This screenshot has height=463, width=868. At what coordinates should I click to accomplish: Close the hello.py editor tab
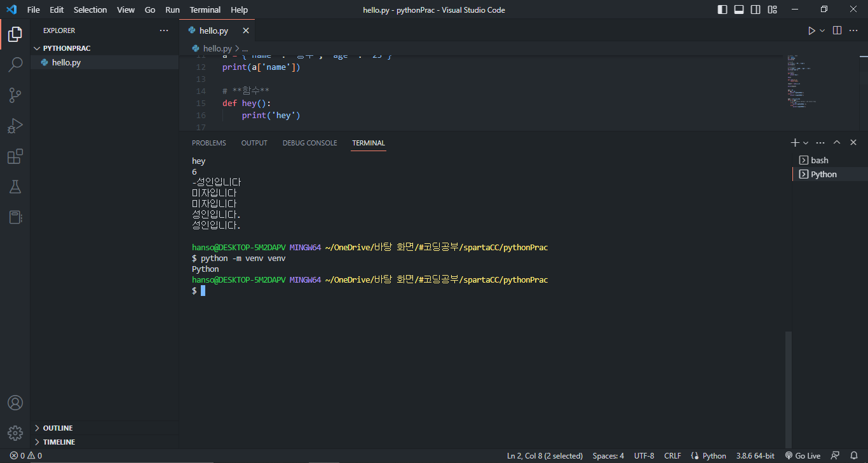pyautogui.click(x=246, y=30)
